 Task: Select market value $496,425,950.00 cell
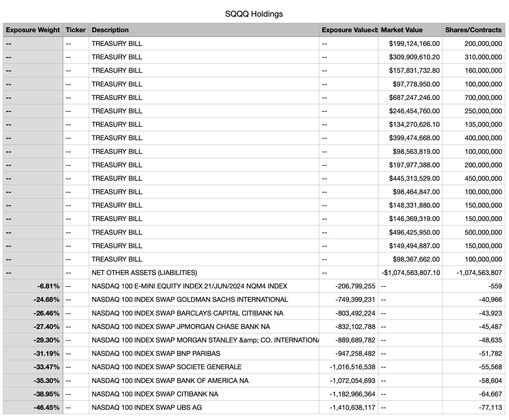pos(410,232)
